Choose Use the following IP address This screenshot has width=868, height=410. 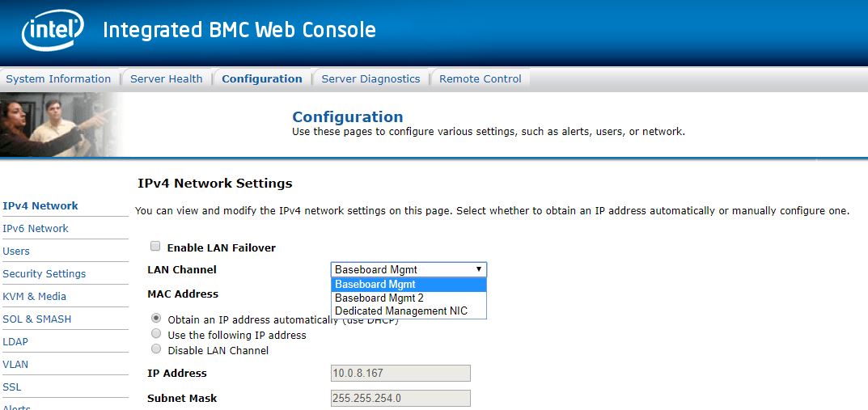[x=156, y=334]
